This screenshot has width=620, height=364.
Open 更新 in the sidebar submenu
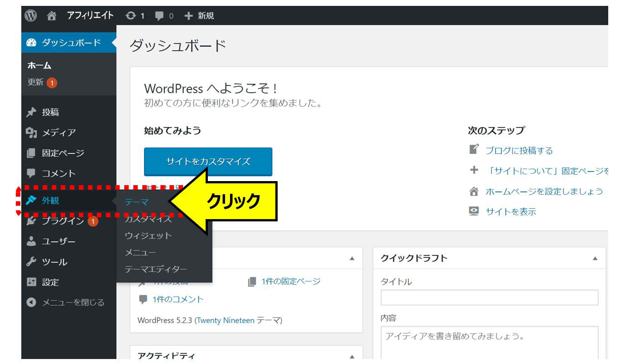(35, 82)
